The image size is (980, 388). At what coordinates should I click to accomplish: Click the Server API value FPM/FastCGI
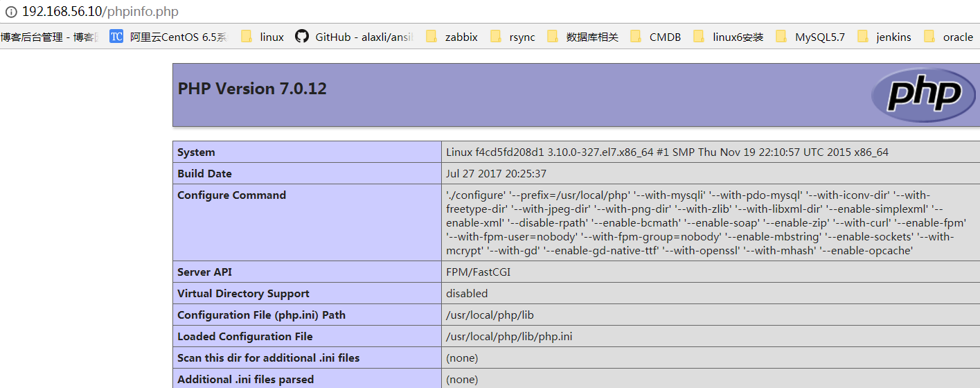(x=478, y=272)
